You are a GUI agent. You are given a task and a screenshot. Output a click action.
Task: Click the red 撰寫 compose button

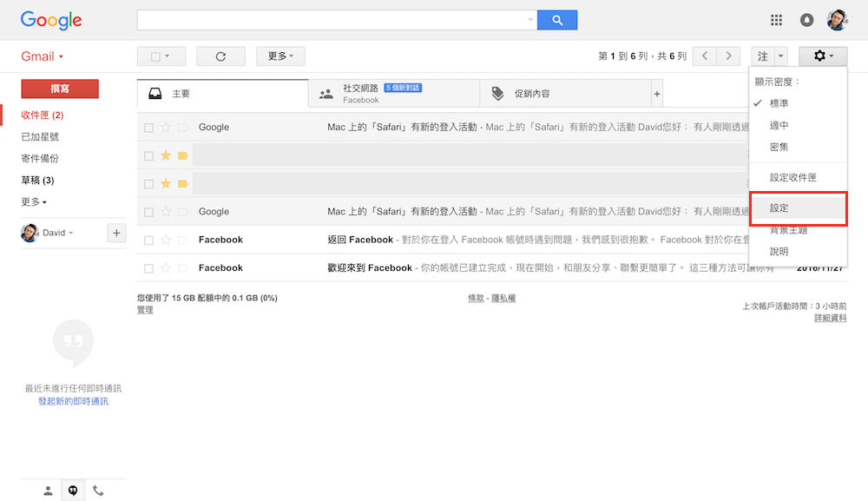tap(60, 89)
